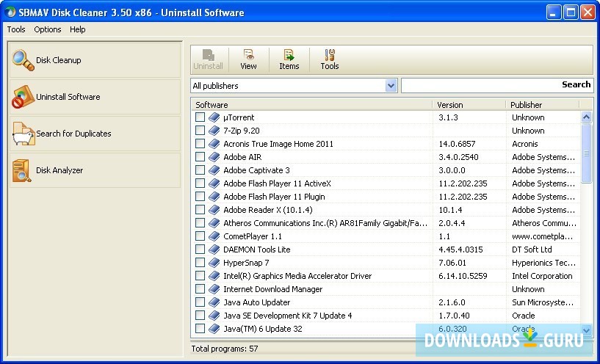
Task: Open the Uninstall Software section
Action: [95, 97]
